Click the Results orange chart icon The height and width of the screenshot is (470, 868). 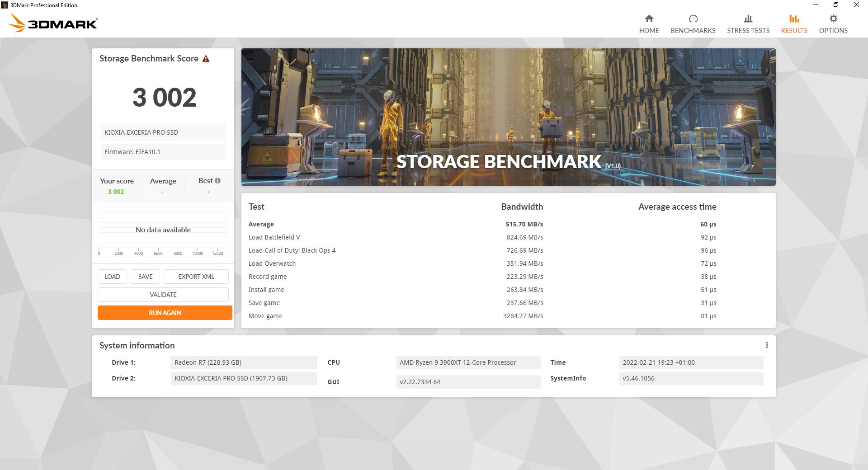point(794,19)
